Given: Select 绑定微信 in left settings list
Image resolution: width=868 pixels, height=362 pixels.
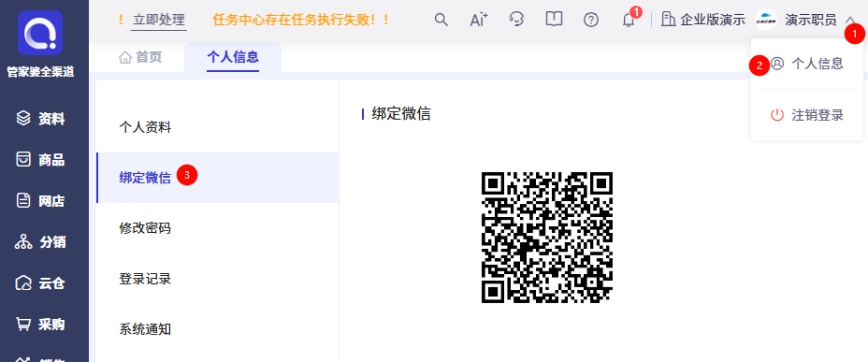Looking at the screenshot, I should (x=218, y=177).
